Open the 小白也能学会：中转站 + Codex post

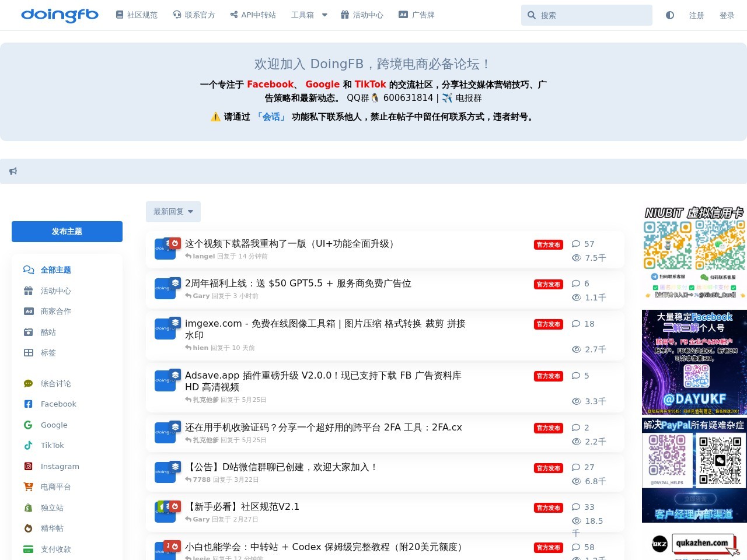pyautogui.click(x=326, y=547)
